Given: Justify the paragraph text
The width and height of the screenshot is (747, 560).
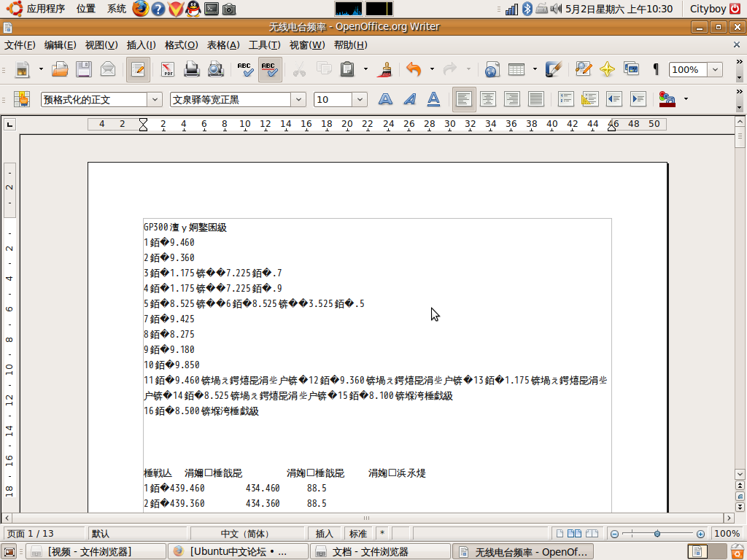Looking at the screenshot, I should click(x=536, y=99).
